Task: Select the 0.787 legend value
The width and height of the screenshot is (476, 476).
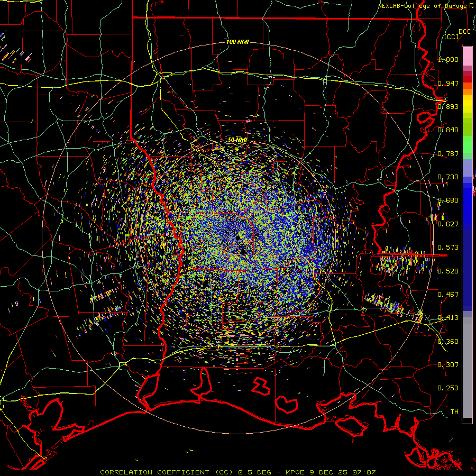Action: pos(448,153)
